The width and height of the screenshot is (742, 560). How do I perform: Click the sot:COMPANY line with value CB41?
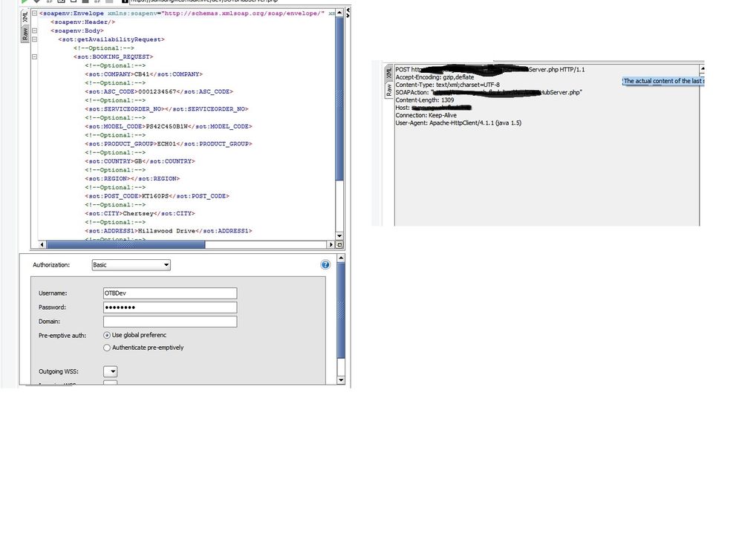click(x=144, y=74)
